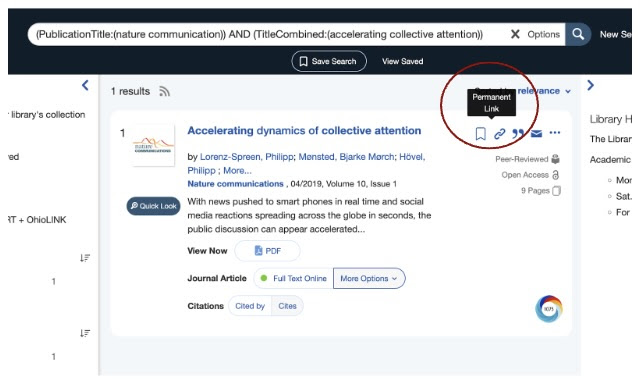Click the magnifying glass search button
This screenshot has height=385, width=642.
(578, 34)
